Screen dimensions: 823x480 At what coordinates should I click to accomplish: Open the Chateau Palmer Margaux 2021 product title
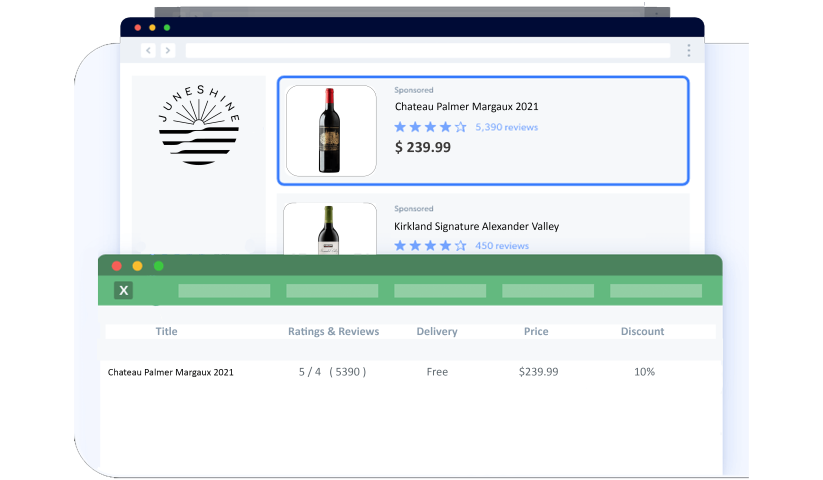click(x=467, y=106)
